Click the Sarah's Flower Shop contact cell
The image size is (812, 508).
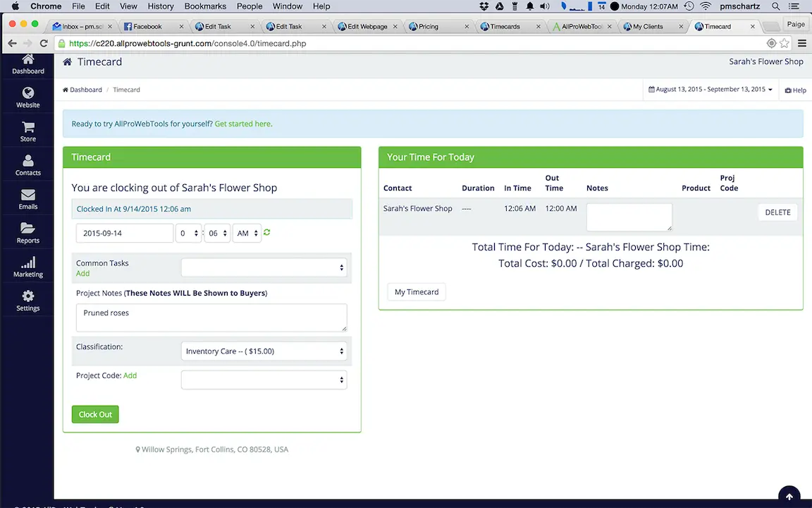tap(417, 208)
